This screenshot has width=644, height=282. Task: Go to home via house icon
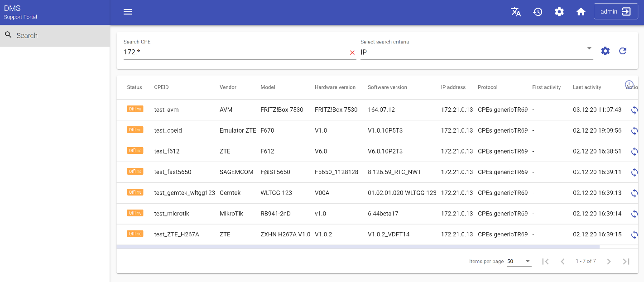(581, 12)
